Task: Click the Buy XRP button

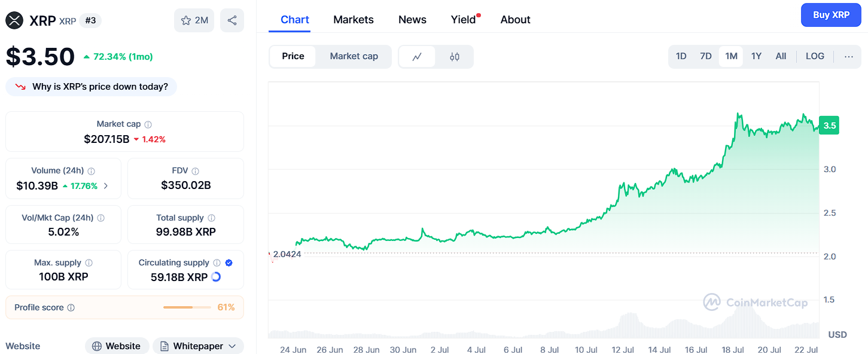Action: coord(830,15)
